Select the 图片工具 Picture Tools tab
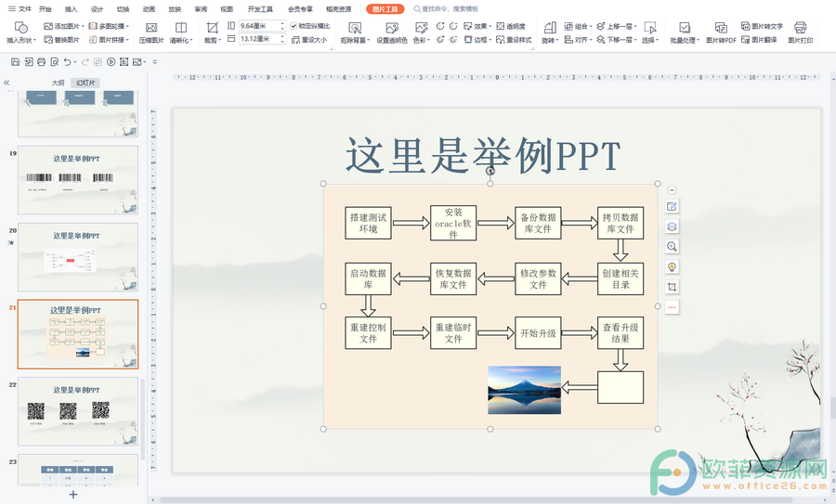Screen dimensions: 836x504 pos(385,9)
